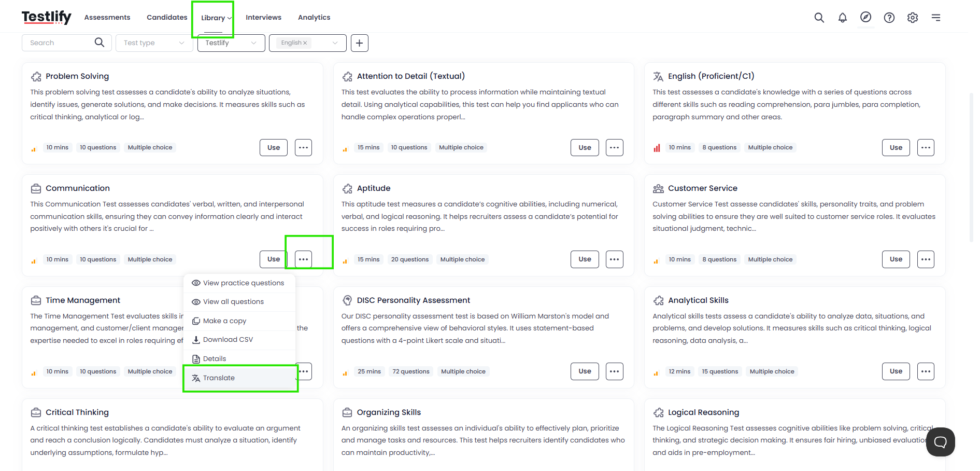Click the English test translate icon
Image resolution: width=980 pixels, height=471 pixels.
658,77
